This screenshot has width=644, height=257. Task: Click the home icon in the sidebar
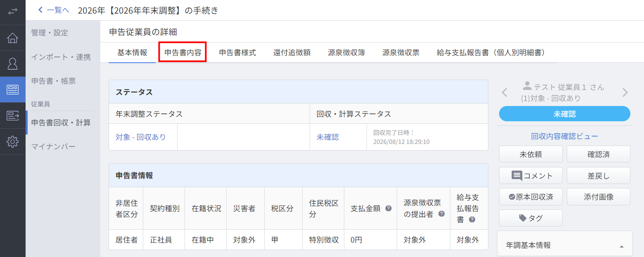click(12, 38)
